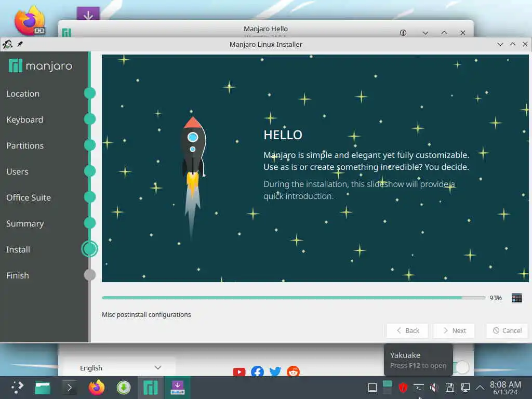The image size is (532, 399).
Task: Open removable devices tray icon
Action: (449, 388)
